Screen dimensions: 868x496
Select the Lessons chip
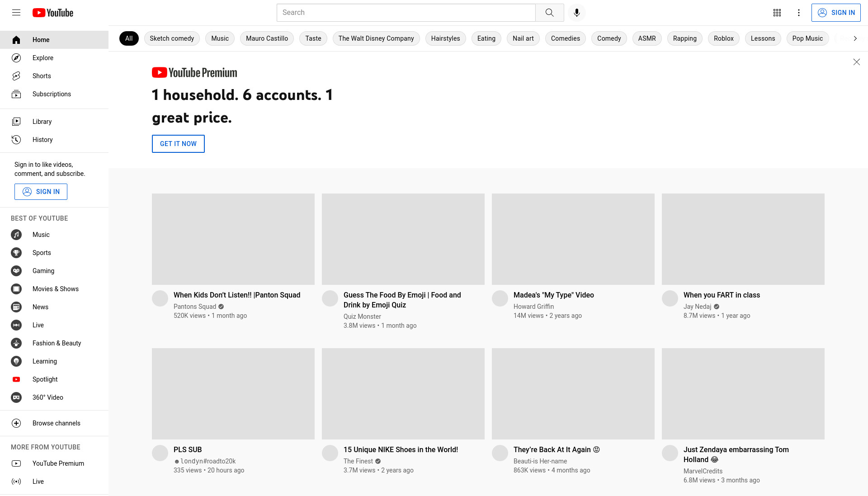[763, 38]
